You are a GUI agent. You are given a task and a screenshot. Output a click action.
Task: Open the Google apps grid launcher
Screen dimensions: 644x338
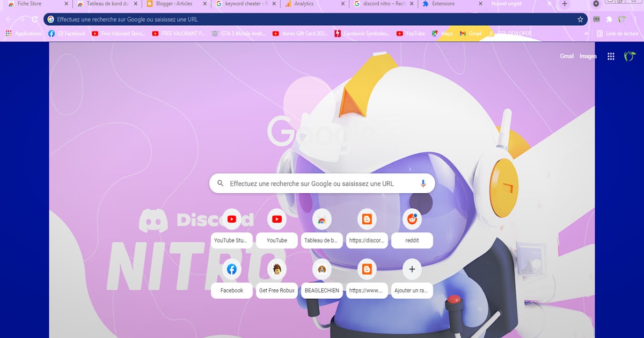coord(610,56)
